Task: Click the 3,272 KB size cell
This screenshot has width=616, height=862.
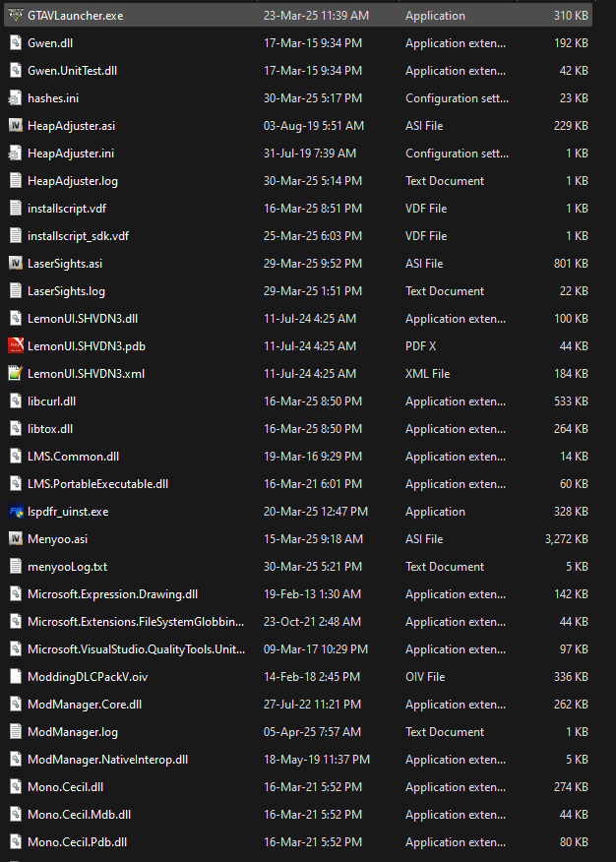Action: (x=567, y=539)
